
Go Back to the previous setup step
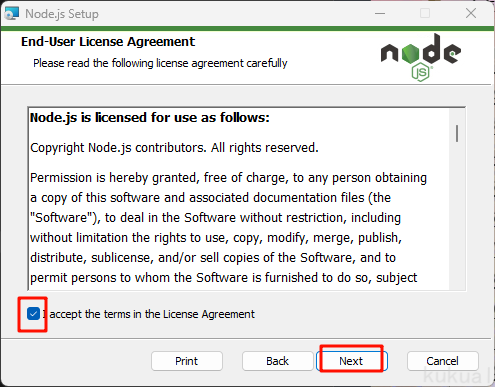point(277,361)
